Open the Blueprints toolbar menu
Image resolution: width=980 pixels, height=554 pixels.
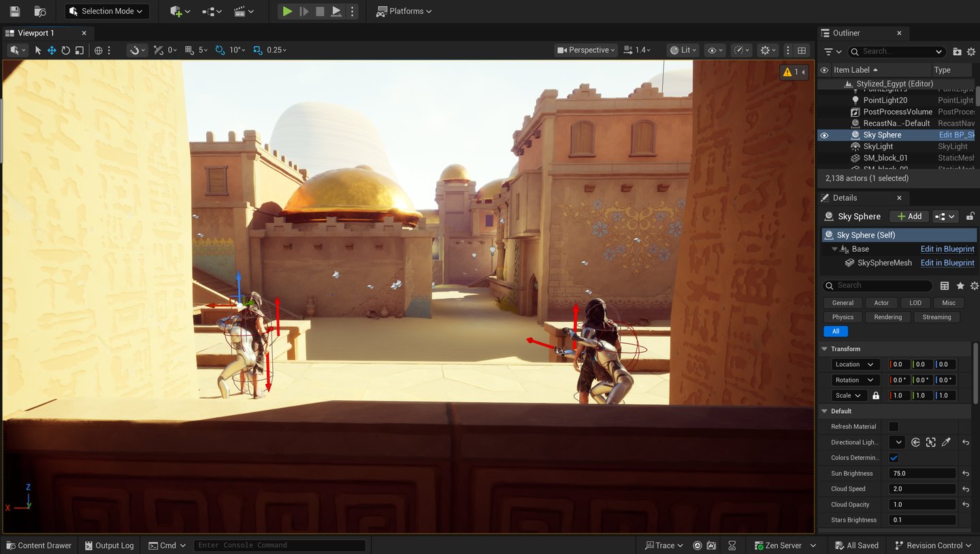pyautogui.click(x=212, y=12)
